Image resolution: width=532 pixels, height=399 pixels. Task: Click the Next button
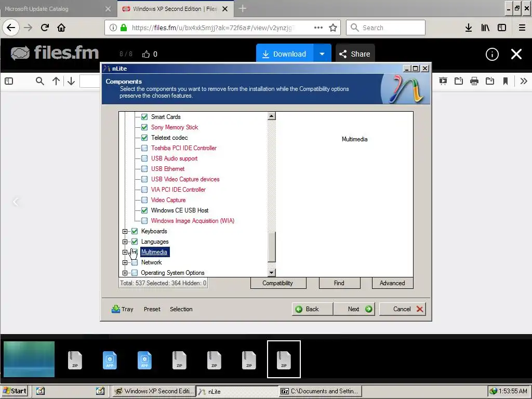[x=354, y=309]
